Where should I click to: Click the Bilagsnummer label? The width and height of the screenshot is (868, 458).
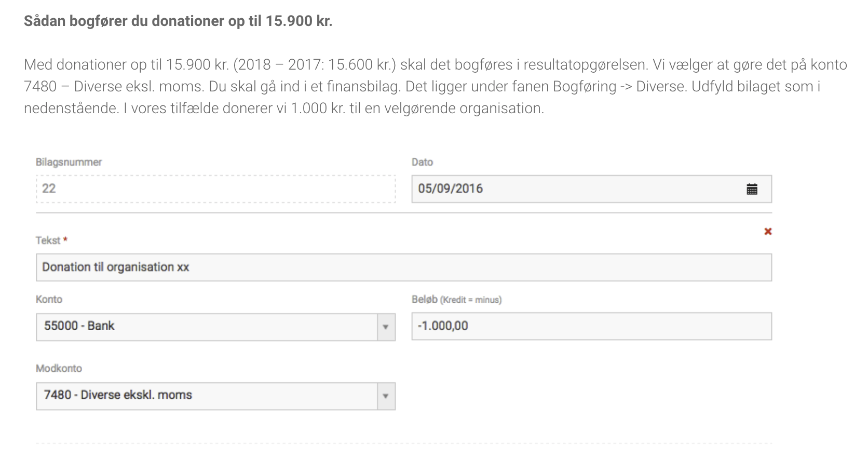(69, 162)
